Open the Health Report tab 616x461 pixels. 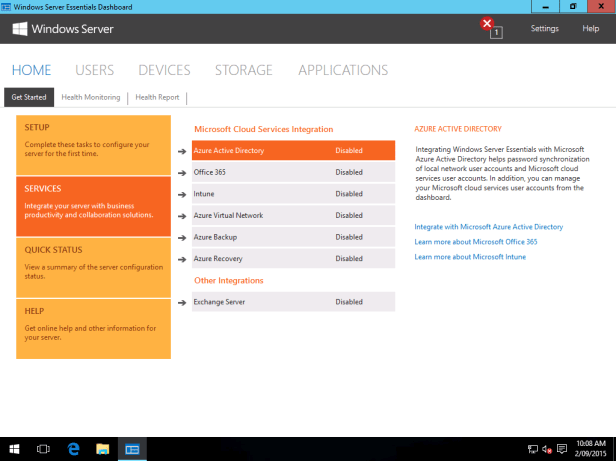157,98
